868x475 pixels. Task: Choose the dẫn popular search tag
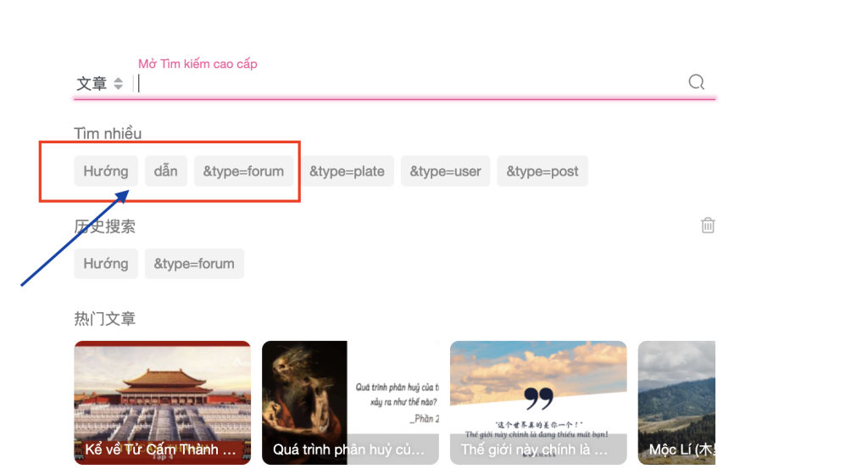pyautogui.click(x=165, y=171)
